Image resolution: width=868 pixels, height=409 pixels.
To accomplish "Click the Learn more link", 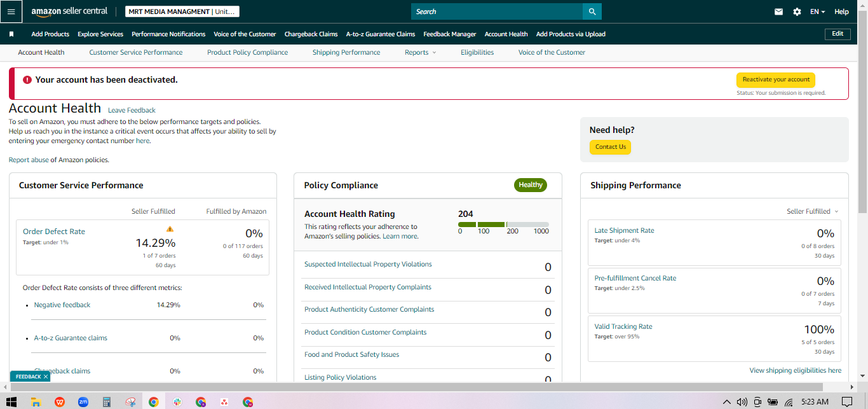I will pyautogui.click(x=400, y=236).
